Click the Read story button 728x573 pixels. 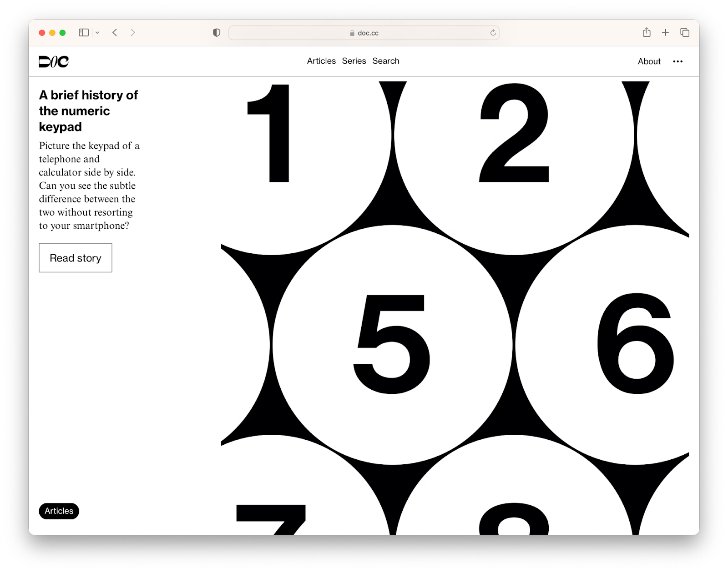76,258
